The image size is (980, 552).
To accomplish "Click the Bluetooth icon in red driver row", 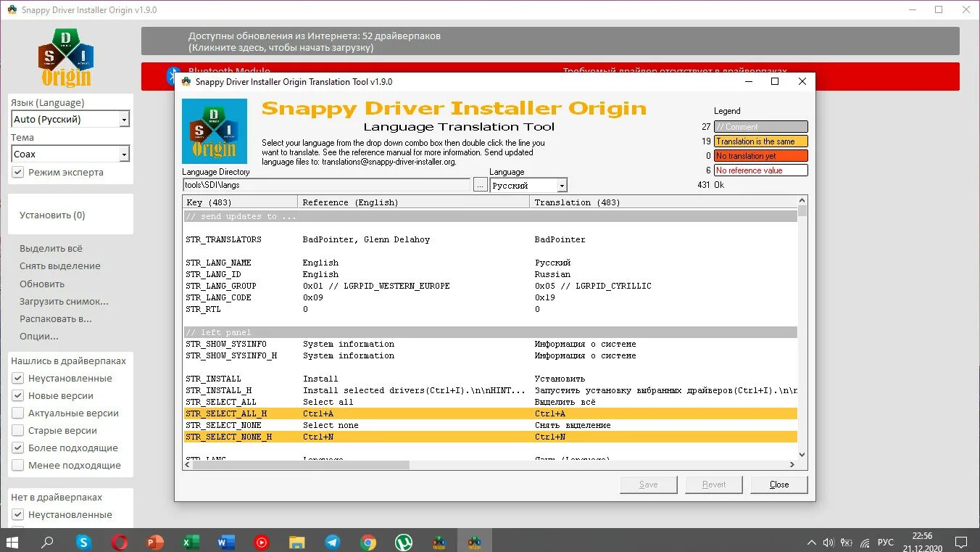I will [173, 76].
